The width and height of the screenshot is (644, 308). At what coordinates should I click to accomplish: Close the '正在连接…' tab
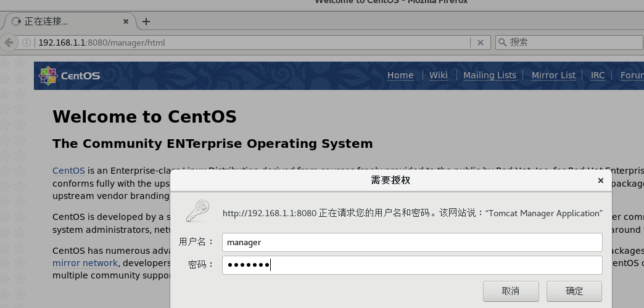[x=126, y=22]
